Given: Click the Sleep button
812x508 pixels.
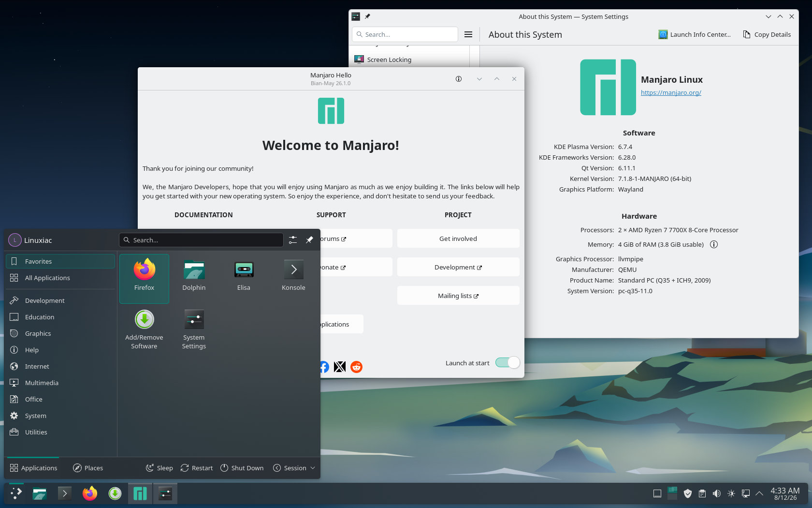Looking at the screenshot, I should pos(159,468).
